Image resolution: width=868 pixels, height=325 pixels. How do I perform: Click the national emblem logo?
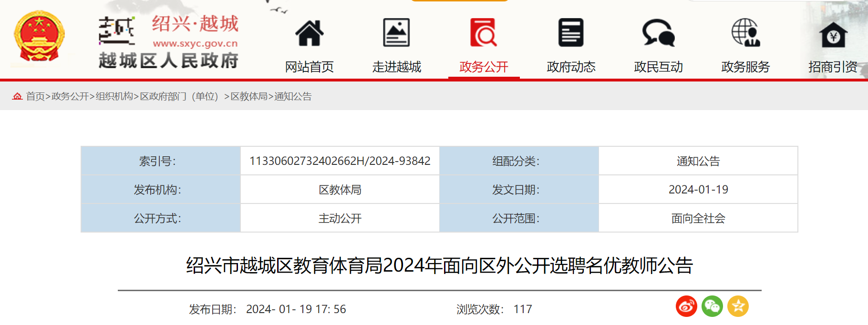39,36
